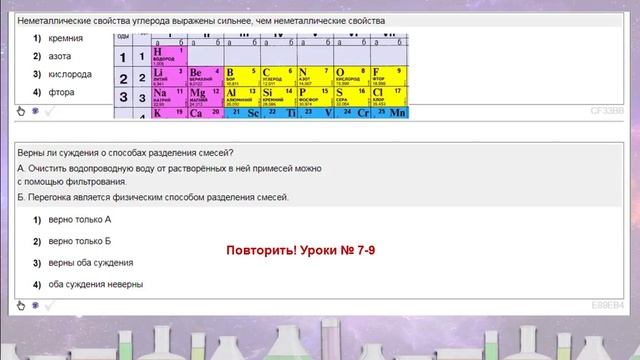
Task: Choose option верно только А
Action: point(72,220)
